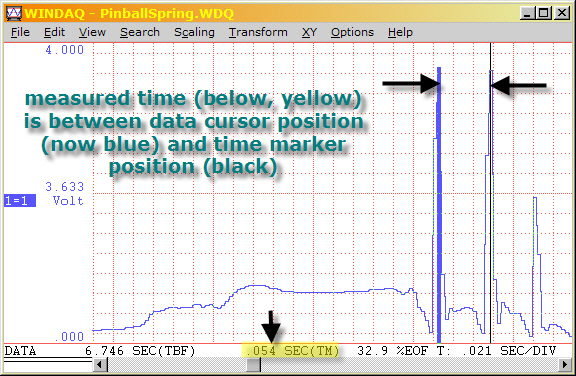
Task: Open the Scaling menu
Action: [x=194, y=32]
